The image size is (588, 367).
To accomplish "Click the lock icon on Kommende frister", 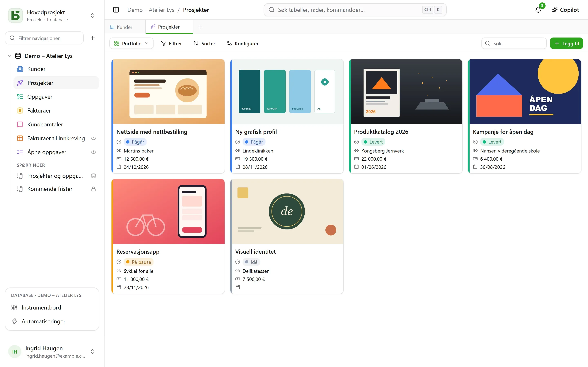I will [x=93, y=189].
